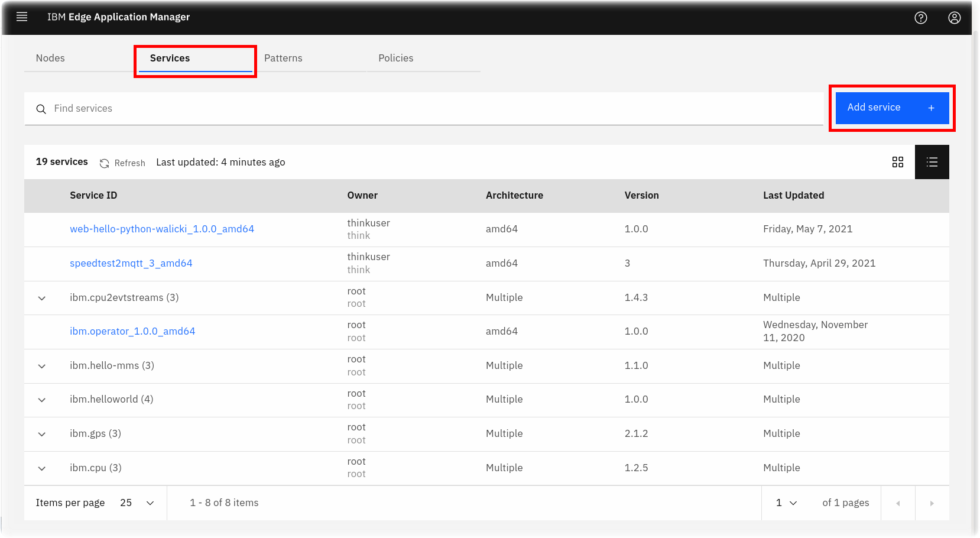Click the Add service button
Screen dimensions: 980x538
[x=892, y=108]
